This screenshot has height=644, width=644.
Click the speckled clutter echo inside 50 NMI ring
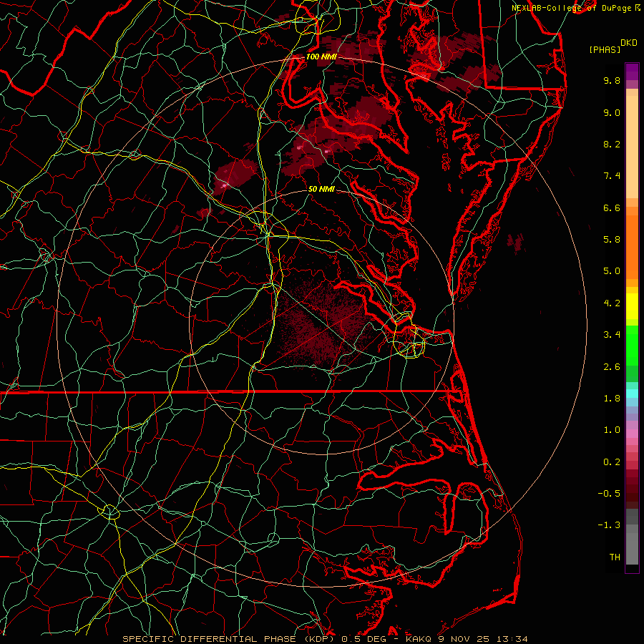(324, 323)
